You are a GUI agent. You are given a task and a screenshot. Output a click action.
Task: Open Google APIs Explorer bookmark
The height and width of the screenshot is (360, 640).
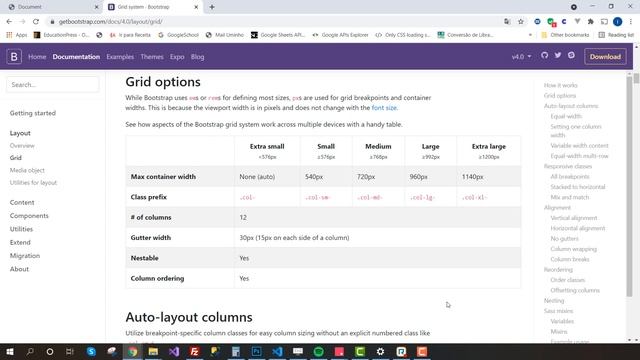(340, 35)
